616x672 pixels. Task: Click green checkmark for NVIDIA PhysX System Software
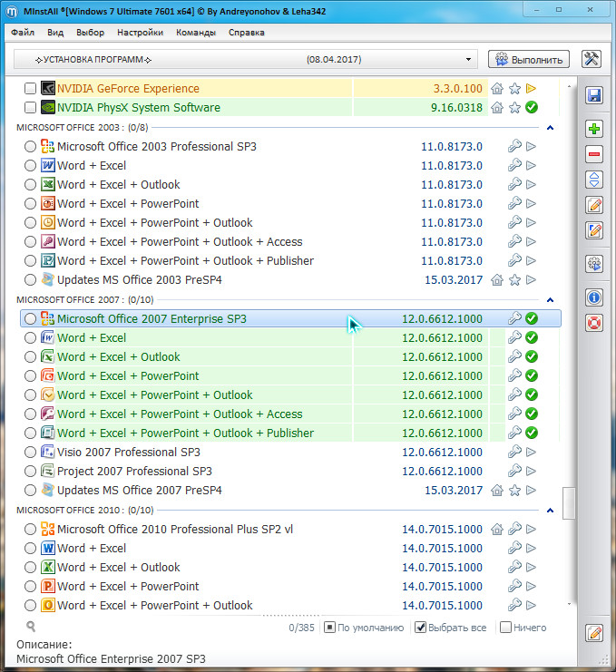532,108
